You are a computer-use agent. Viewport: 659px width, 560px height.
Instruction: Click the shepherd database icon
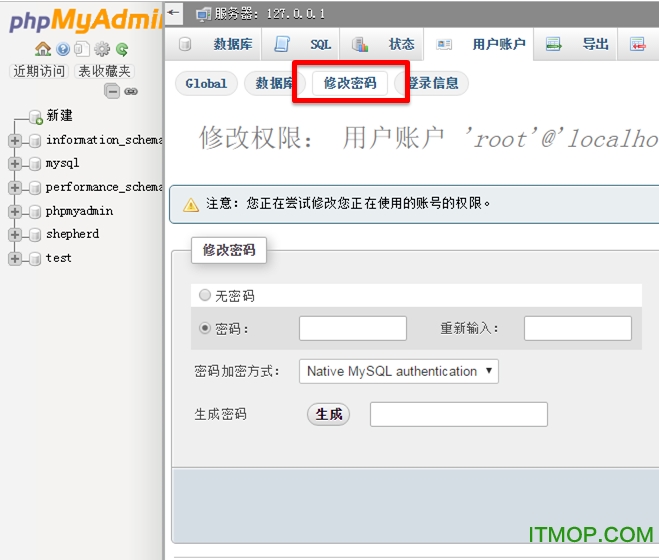click(x=36, y=234)
